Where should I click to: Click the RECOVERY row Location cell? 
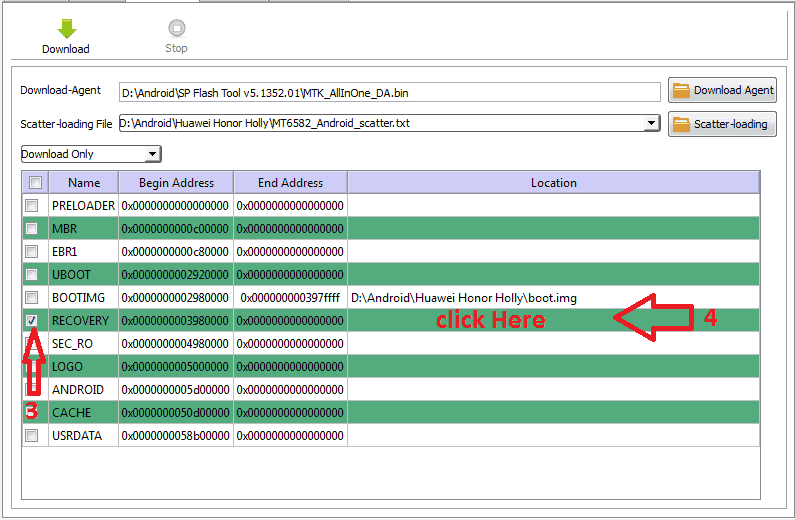click(x=553, y=320)
